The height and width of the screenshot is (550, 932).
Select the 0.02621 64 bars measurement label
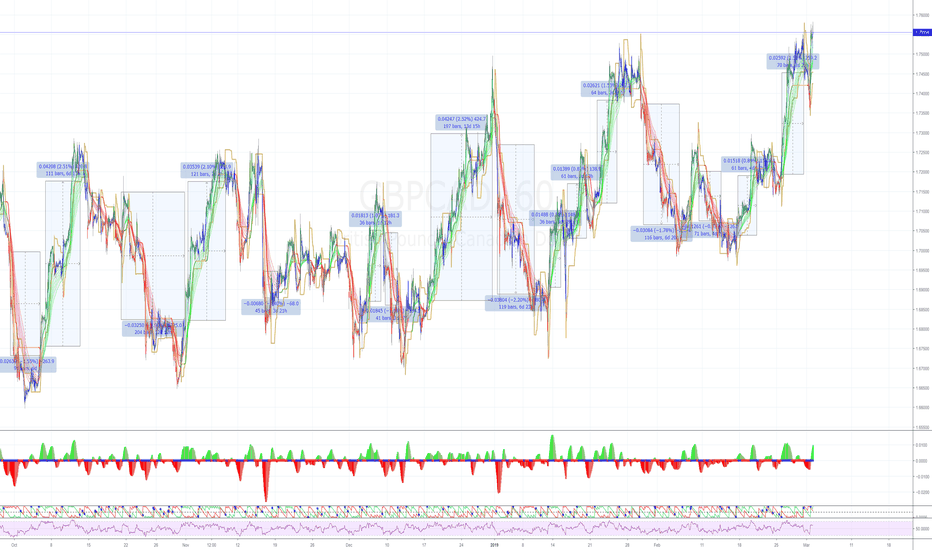pyautogui.click(x=606, y=89)
